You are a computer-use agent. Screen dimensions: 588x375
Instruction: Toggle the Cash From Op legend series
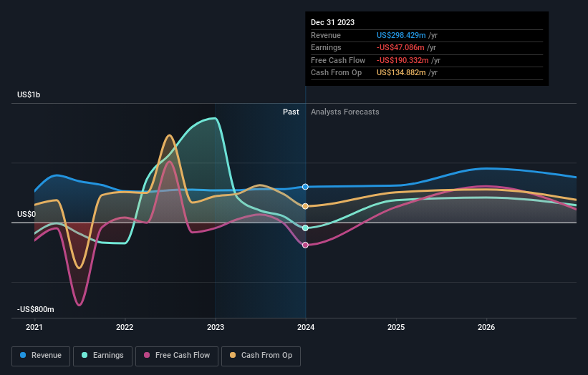[261, 356]
